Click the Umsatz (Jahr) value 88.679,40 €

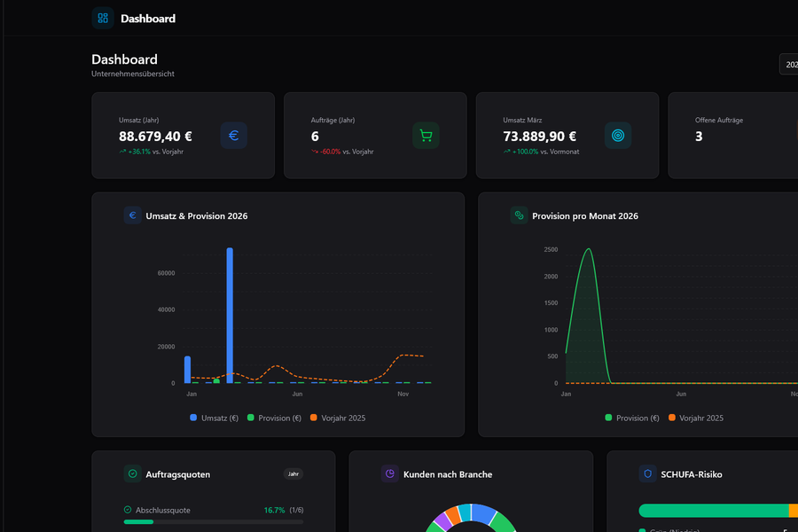(155, 137)
